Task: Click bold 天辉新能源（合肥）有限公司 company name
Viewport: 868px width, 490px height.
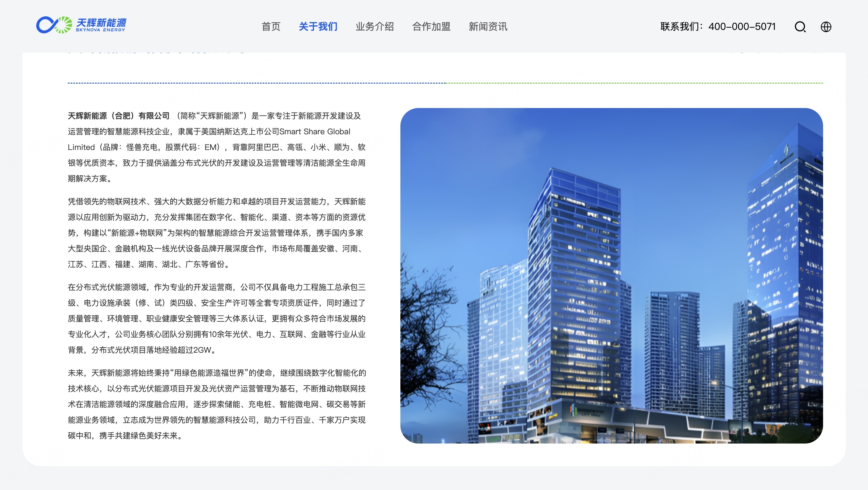Action: point(118,116)
